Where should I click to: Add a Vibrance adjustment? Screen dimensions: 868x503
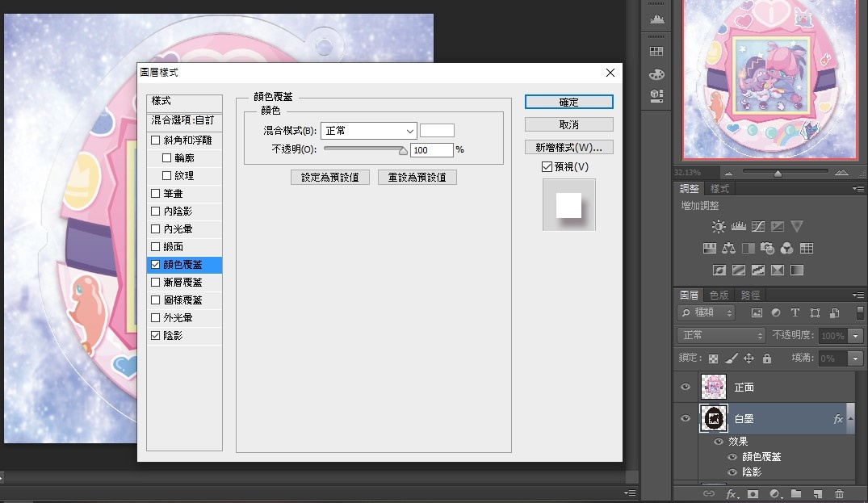pyautogui.click(x=797, y=226)
